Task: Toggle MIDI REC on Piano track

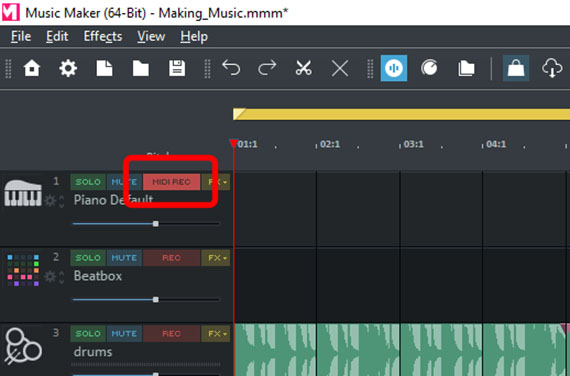Action: click(x=171, y=182)
